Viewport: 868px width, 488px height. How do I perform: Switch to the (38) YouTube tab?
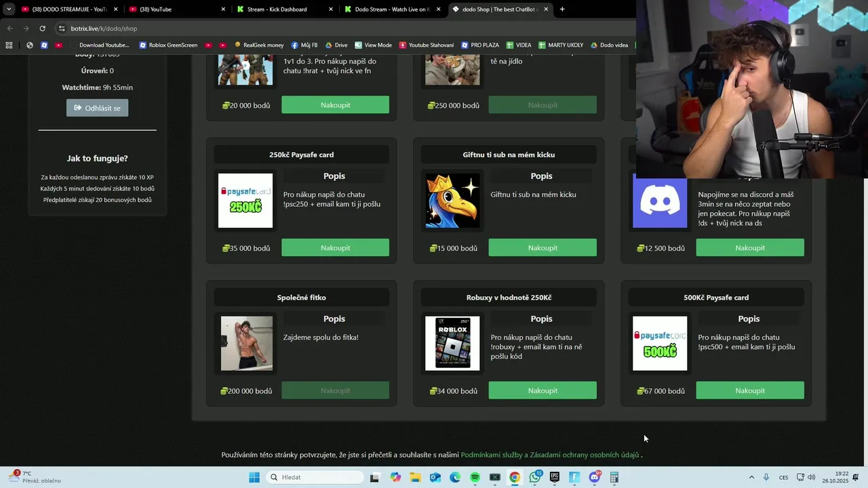(176, 9)
